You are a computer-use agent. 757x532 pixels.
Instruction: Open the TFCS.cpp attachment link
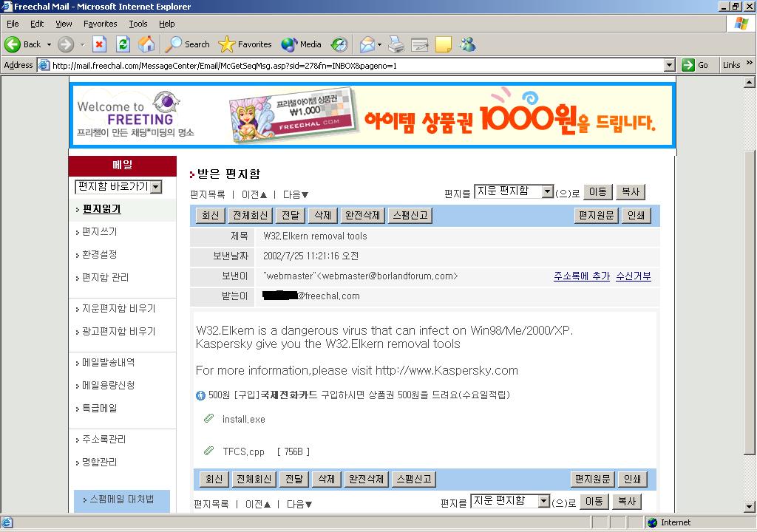243,451
